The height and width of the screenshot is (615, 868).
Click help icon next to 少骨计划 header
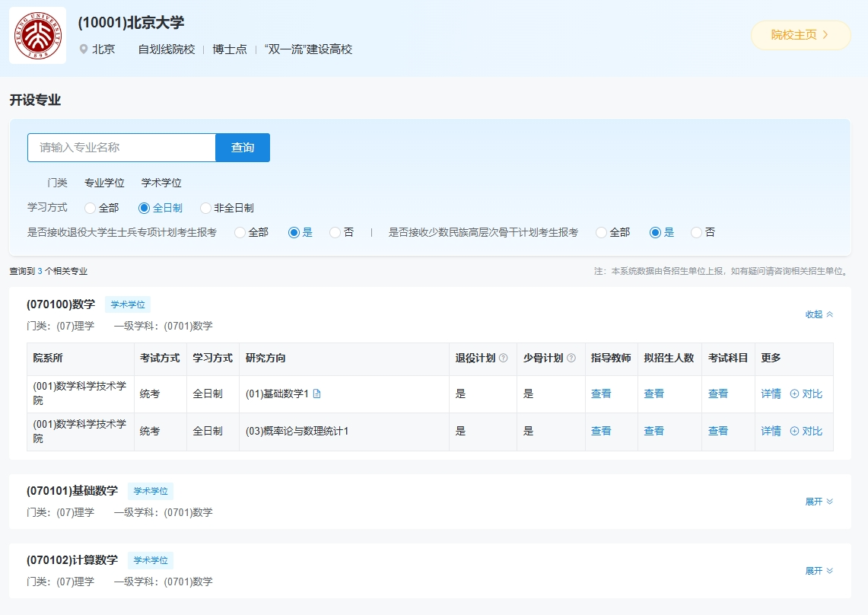571,358
